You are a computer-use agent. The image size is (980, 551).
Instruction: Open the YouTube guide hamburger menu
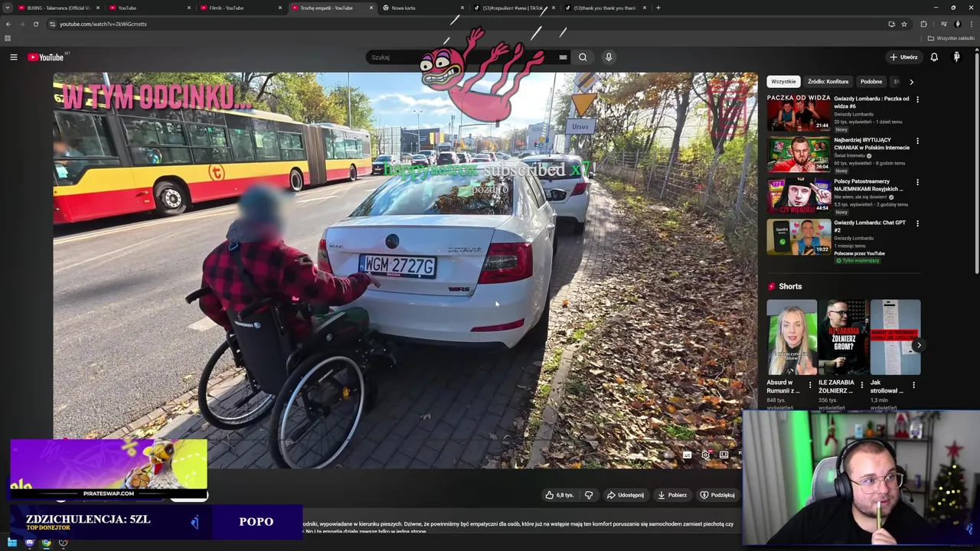click(13, 57)
